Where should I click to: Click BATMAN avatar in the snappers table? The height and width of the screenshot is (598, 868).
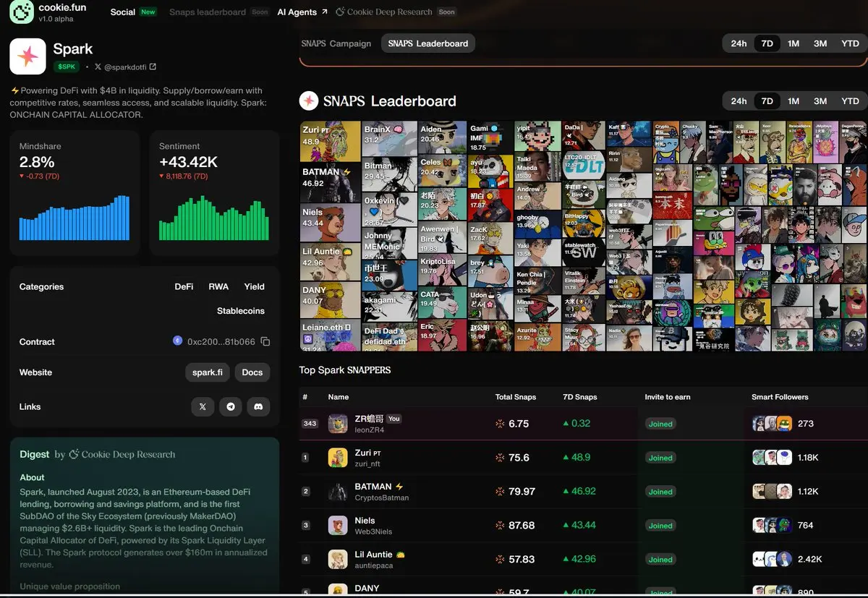pyautogui.click(x=338, y=492)
